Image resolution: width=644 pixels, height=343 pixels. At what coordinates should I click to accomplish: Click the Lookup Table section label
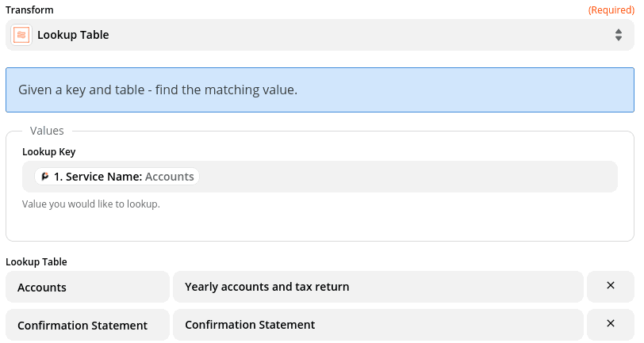(36, 261)
